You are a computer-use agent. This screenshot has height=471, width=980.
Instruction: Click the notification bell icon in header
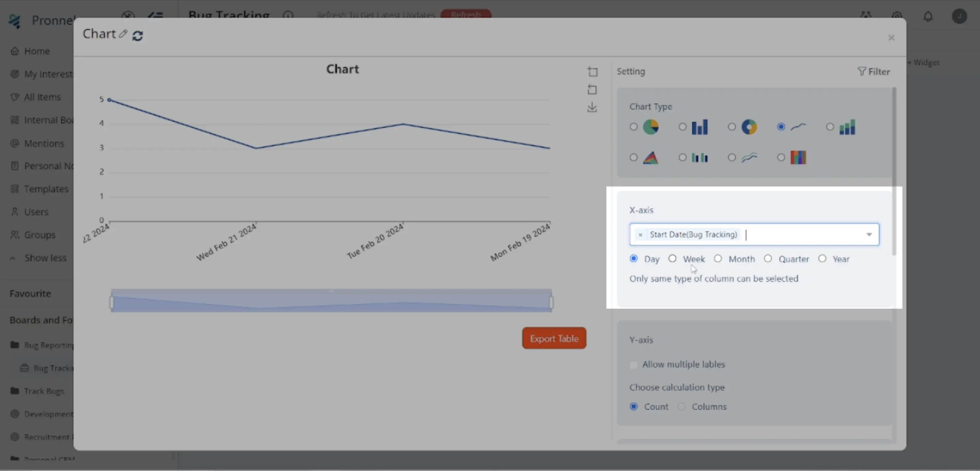click(x=928, y=16)
